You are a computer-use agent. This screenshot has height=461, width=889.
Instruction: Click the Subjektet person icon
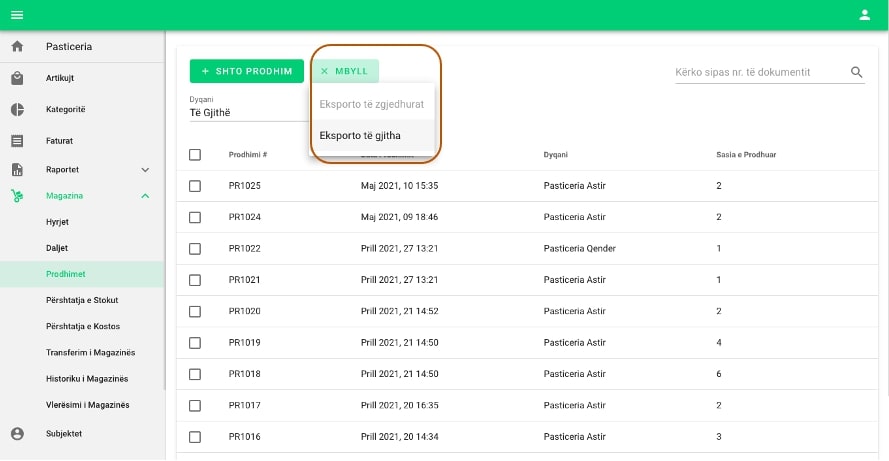pos(17,434)
